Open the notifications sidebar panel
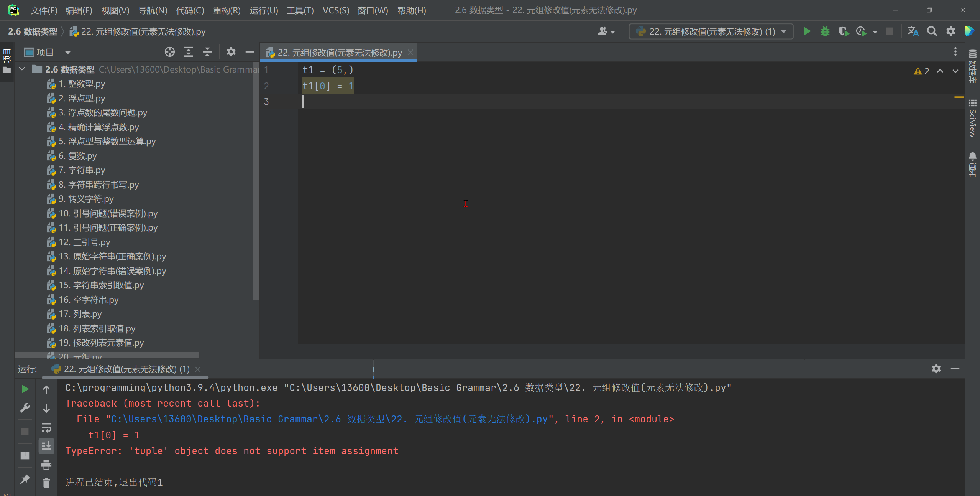This screenshot has height=496, width=980. (x=972, y=165)
